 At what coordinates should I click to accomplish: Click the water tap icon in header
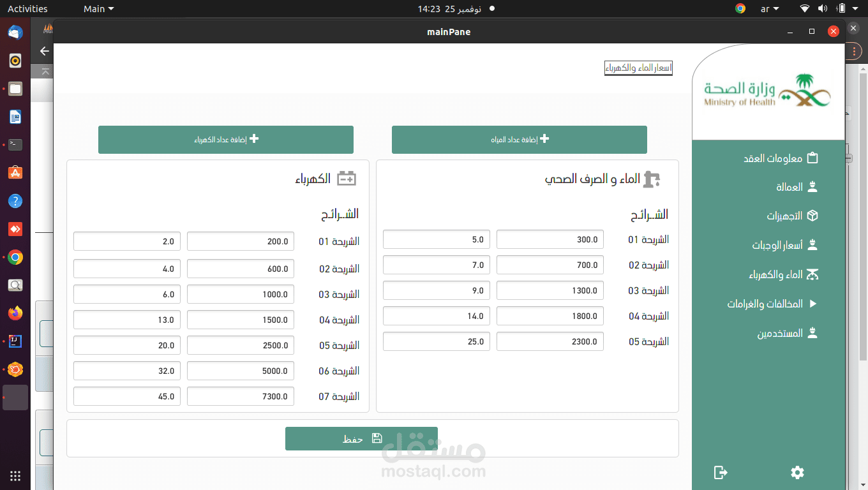coord(652,179)
